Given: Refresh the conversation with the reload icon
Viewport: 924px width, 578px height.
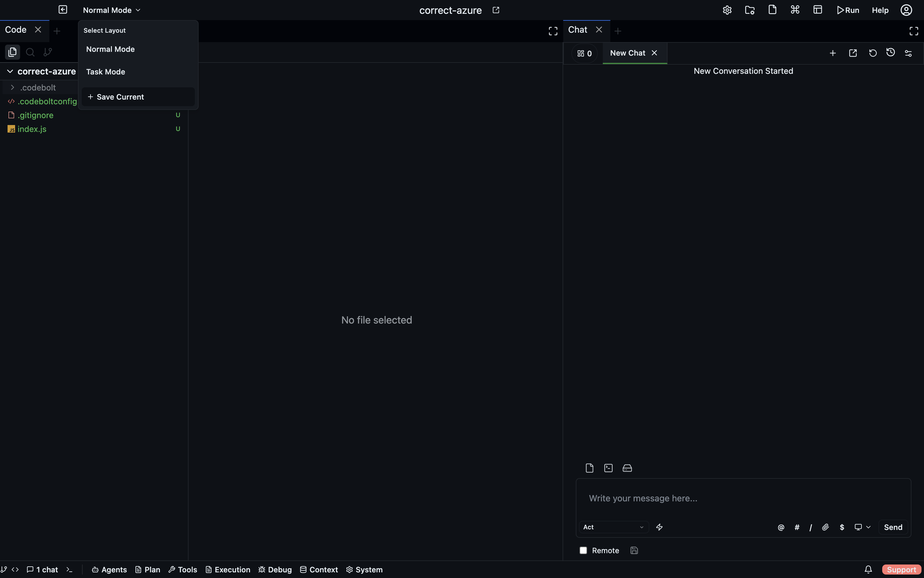Looking at the screenshot, I should (x=872, y=53).
